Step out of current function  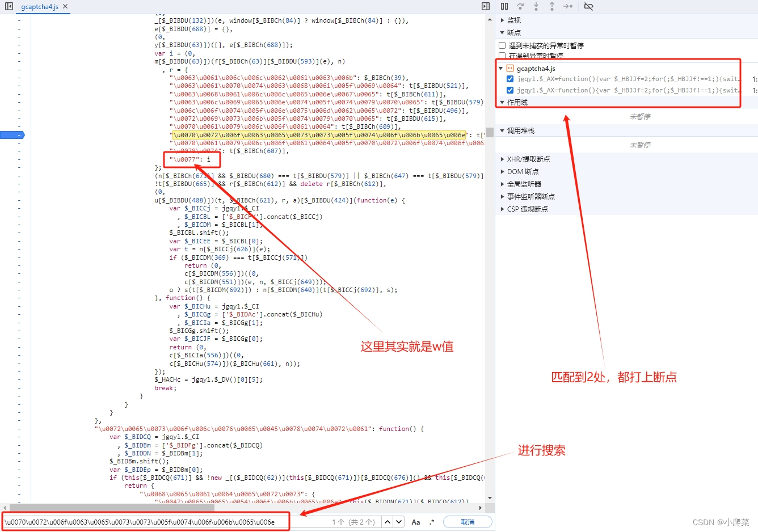click(552, 6)
